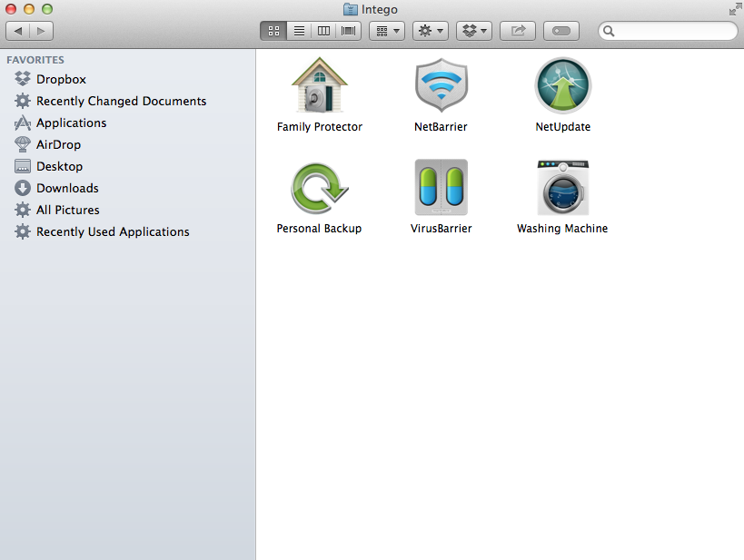Open Dropbox in the sidebar
This screenshot has width=744, height=560.
click(x=61, y=79)
